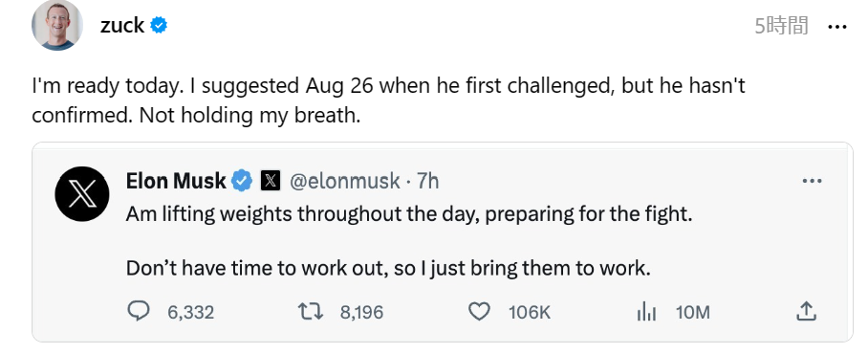Click the reply speech bubble icon
Screen dimensions: 868x354
(x=139, y=311)
